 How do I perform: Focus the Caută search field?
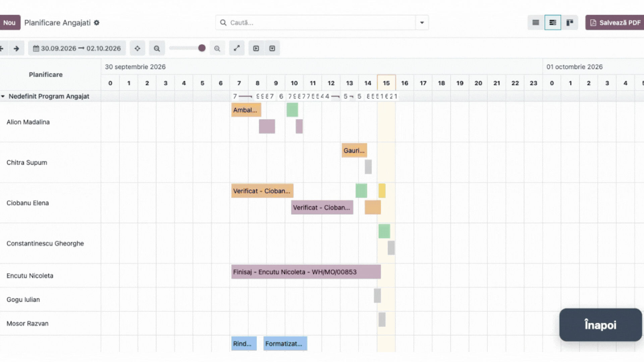[x=315, y=22]
